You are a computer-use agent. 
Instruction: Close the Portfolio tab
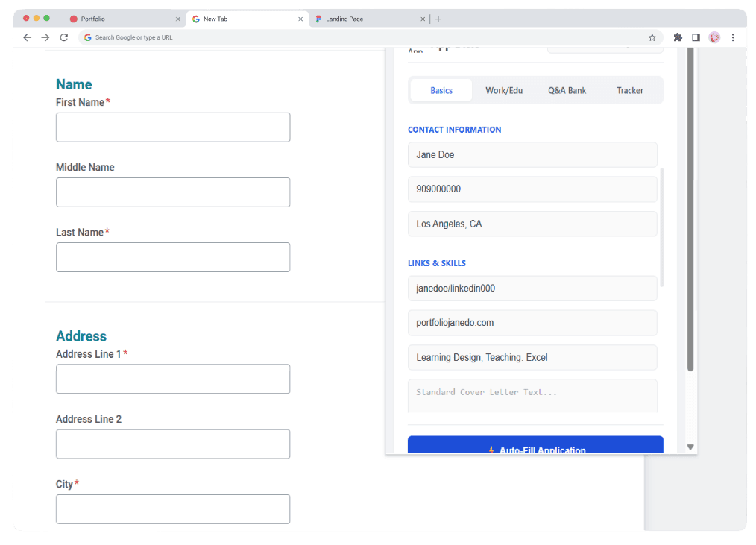pyautogui.click(x=178, y=19)
